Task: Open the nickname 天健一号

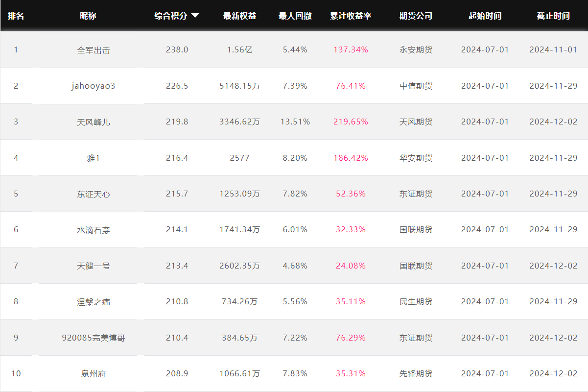Action: [x=94, y=266]
